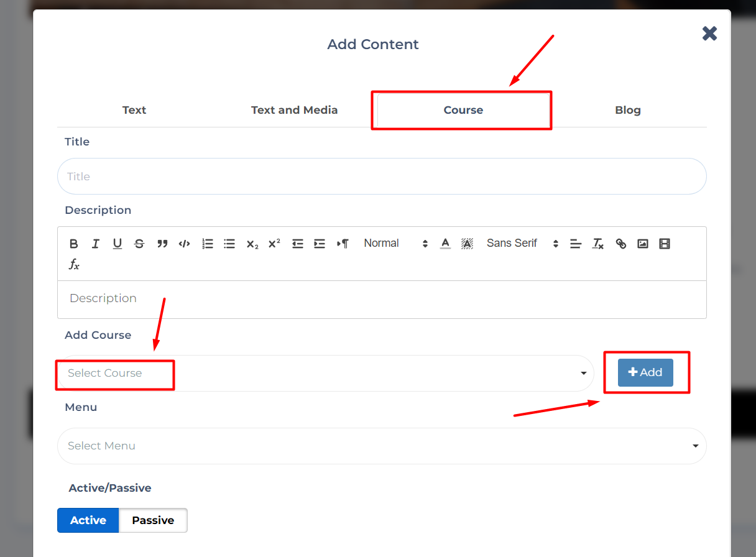Insert an image into the description
This screenshot has height=557, width=756.
pyautogui.click(x=643, y=244)
